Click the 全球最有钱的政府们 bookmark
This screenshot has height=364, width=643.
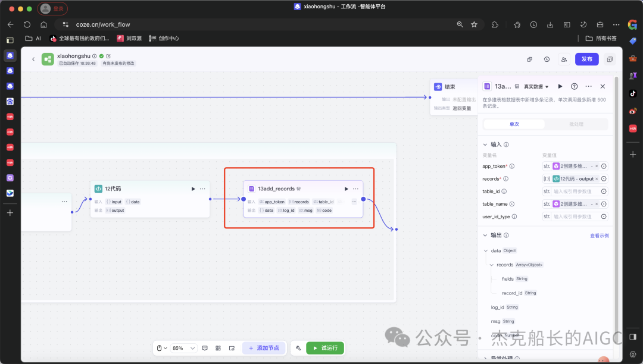(80, 39)
